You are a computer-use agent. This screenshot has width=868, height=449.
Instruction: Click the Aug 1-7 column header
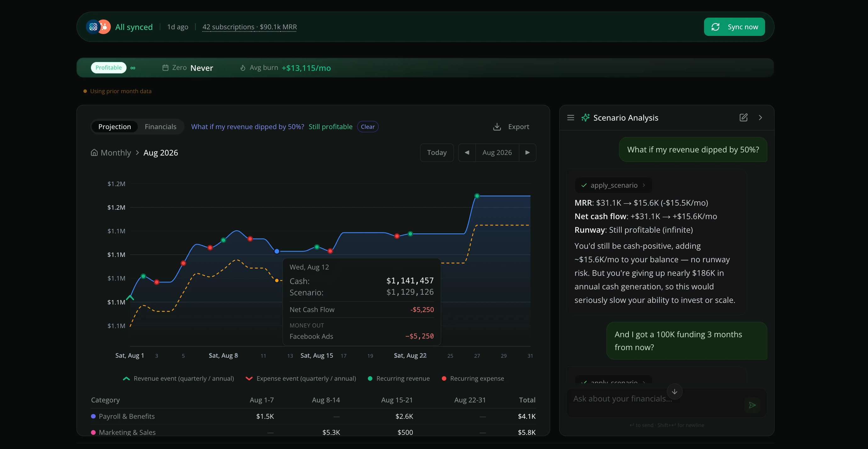[x=262, y=400]
